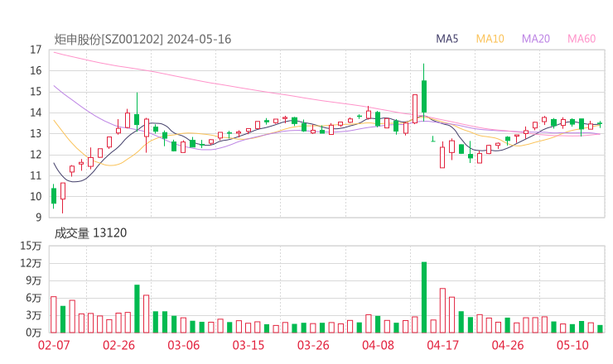Toggle the MA20 legend entry
Viewport: 613px width, 364px height.
pyautogui.click(x=536, y=39)
